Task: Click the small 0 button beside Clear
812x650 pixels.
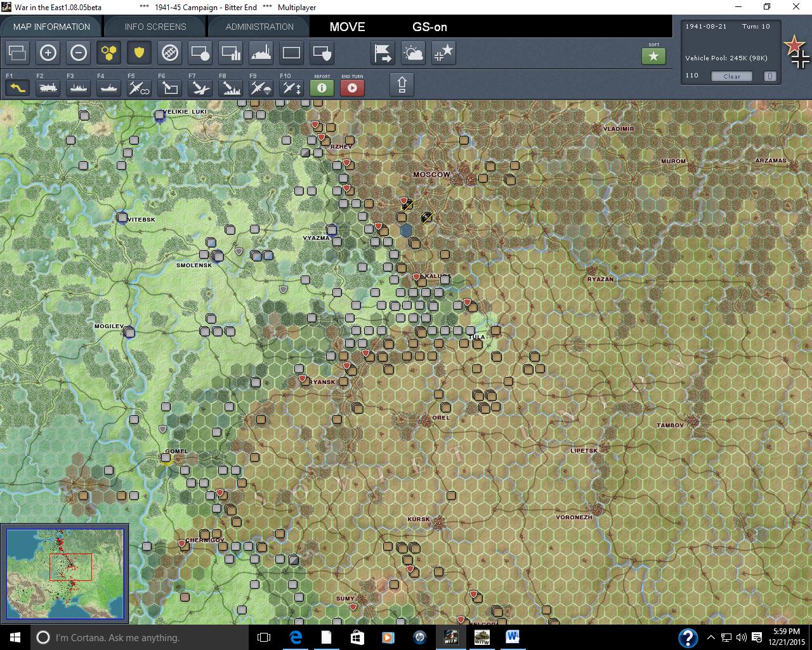Action: [769, 76]
